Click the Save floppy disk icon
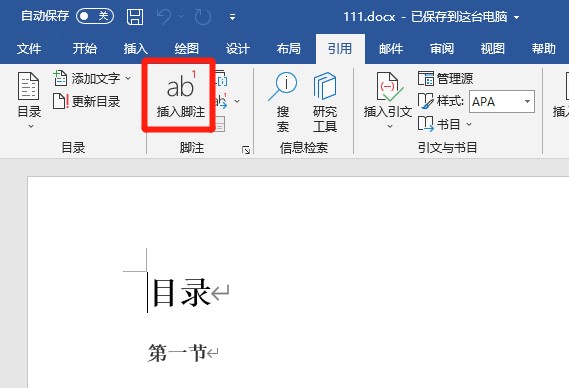The image size is (569, 388). click(135, 17)
